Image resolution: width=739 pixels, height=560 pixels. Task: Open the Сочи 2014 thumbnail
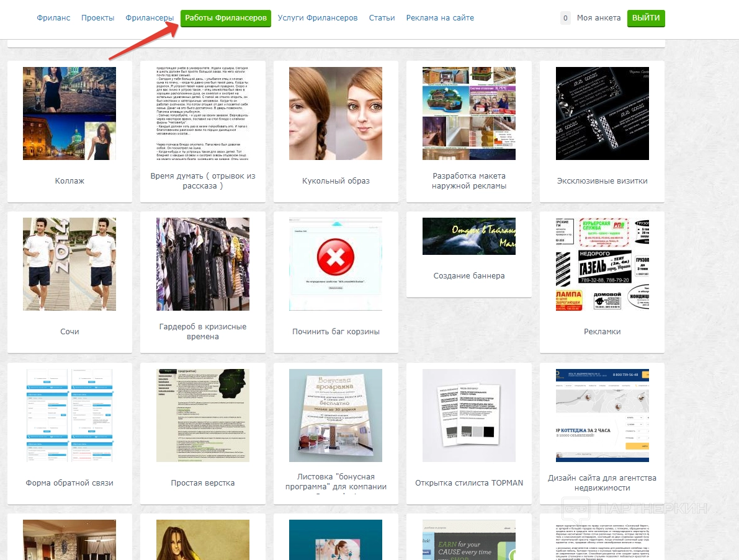click(69, 264)
